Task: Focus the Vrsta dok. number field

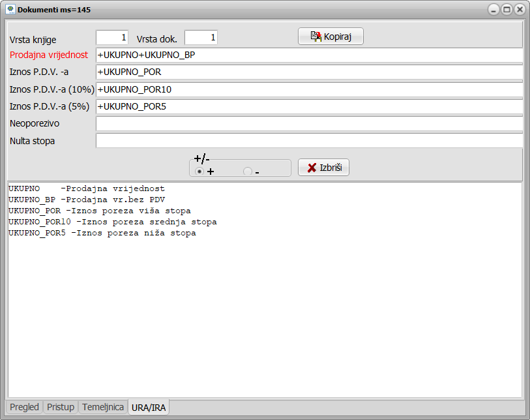Action: 201,38
